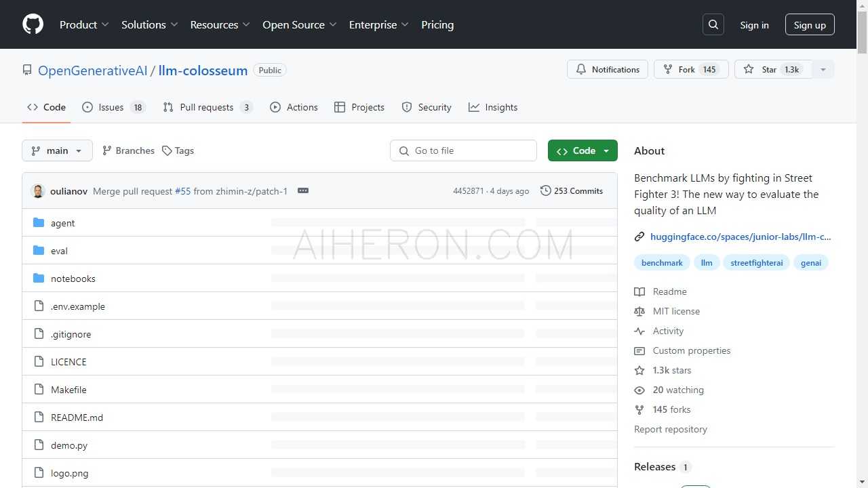Screen dimensions: 868x488
Task: View Tags list
Action: click(x=178, y=150)
